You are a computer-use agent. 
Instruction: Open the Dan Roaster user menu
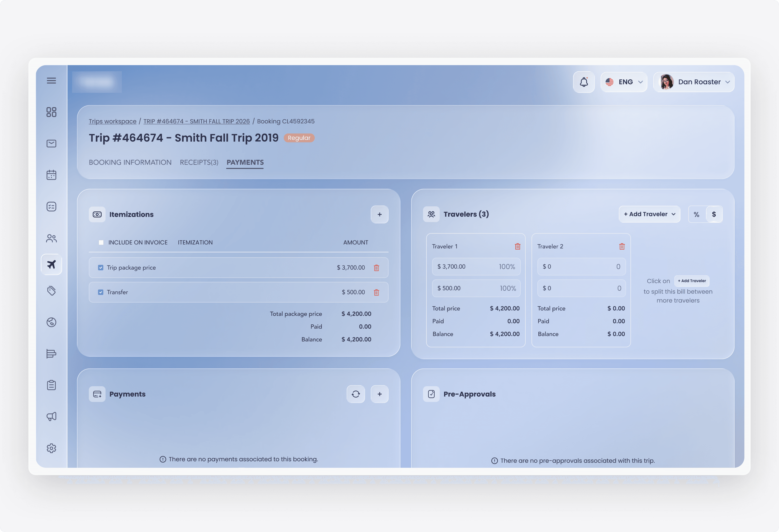[694, 82]
